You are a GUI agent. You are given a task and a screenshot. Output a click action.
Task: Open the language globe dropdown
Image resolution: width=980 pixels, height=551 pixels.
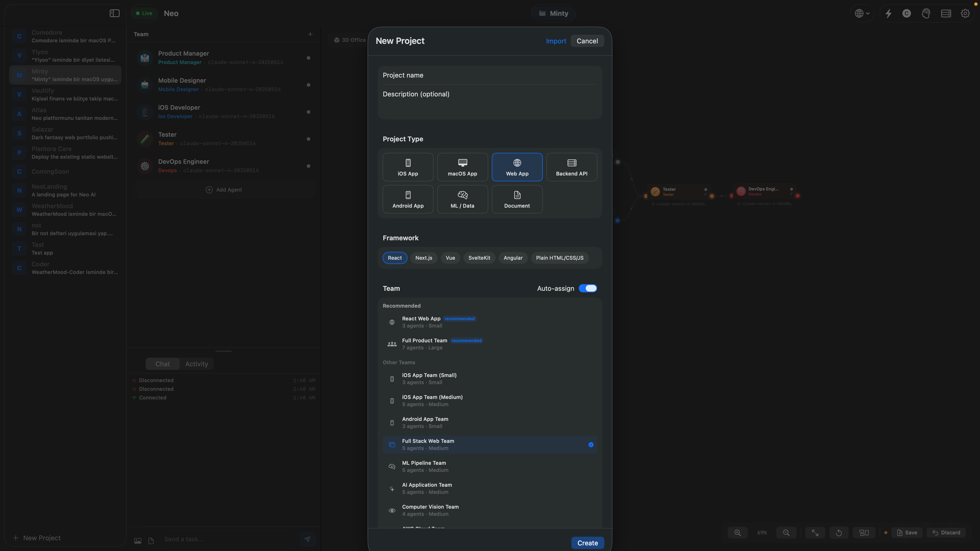[862, 13]
